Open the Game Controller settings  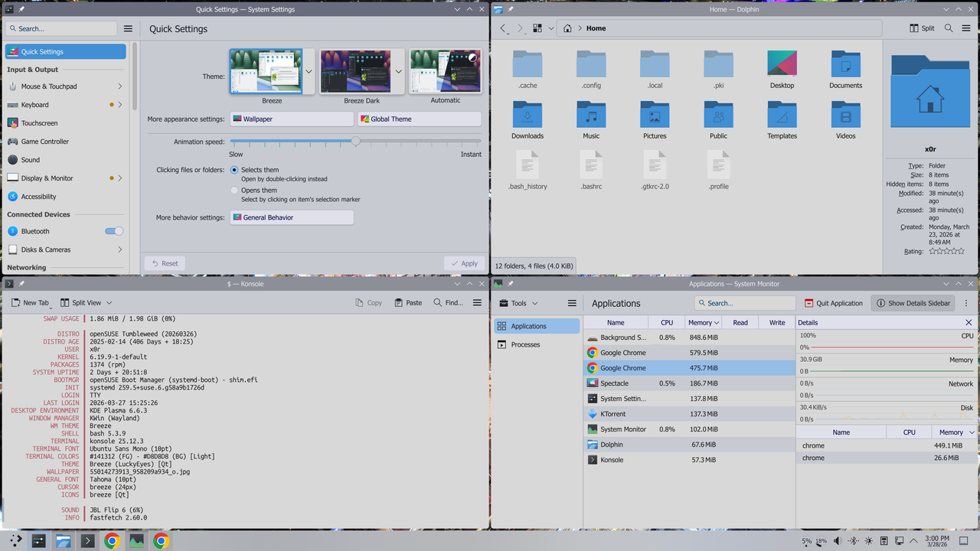coord(65,142)
